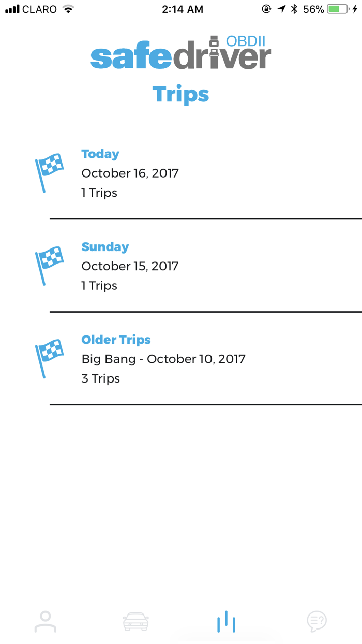Screen dimensions: 362x644
Task: Tap the battery indicator in status bar
Action: coord(338,9)
